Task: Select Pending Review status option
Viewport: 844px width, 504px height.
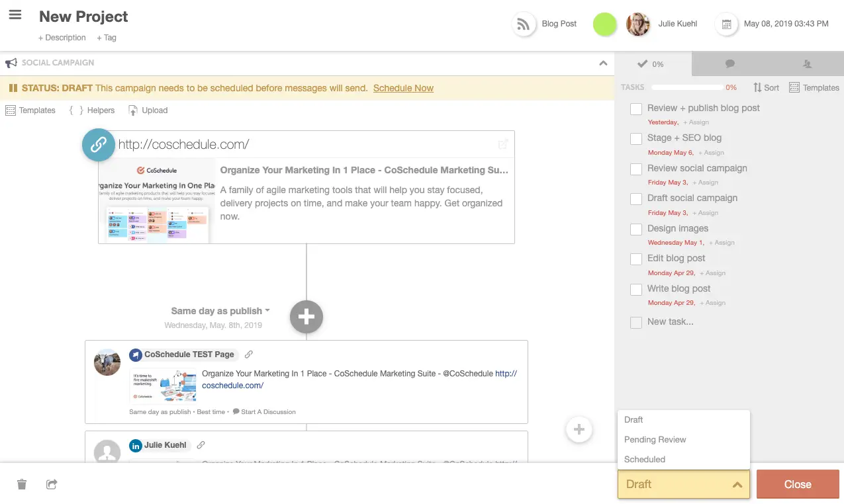Action: 684,440
